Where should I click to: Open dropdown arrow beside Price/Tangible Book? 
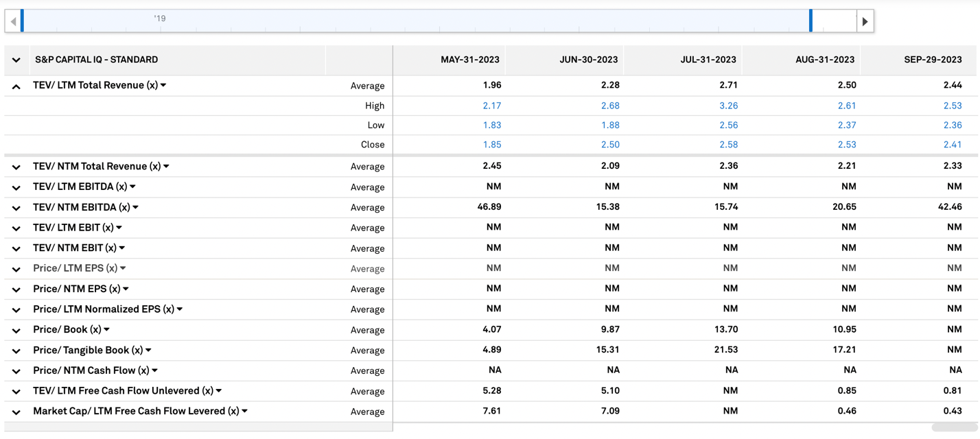(x=149, y=350)
